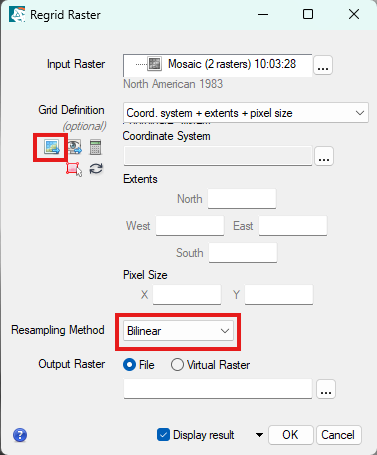Click the OK button
This screenshot has width=377, height=455.
tap(291, 435)
